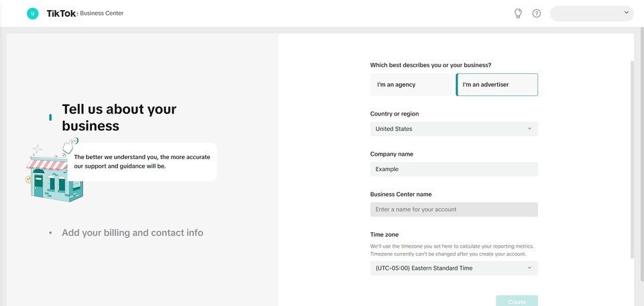Click the page vertical scrollbar
This screenshot has width=644, height=306.
click(x=631, y=161)
